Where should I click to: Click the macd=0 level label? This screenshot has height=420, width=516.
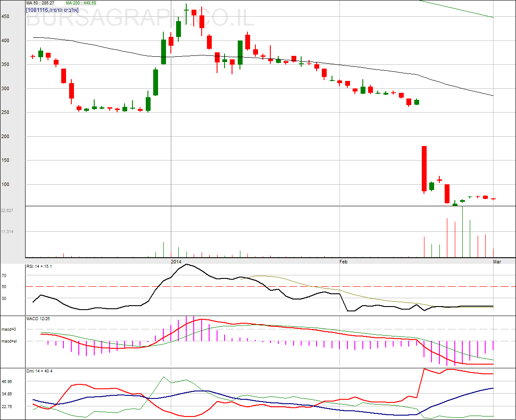point(8,329)
